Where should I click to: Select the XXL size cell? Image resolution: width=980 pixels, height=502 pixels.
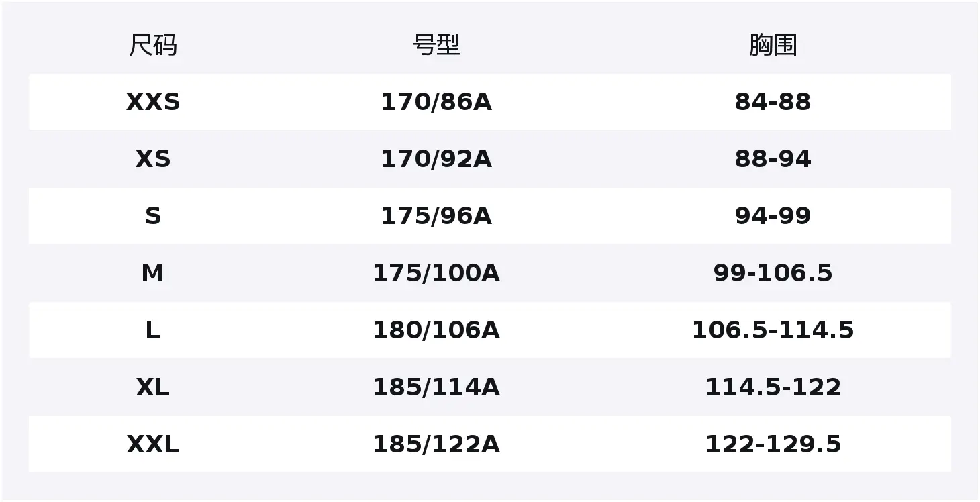pos(153,444)
